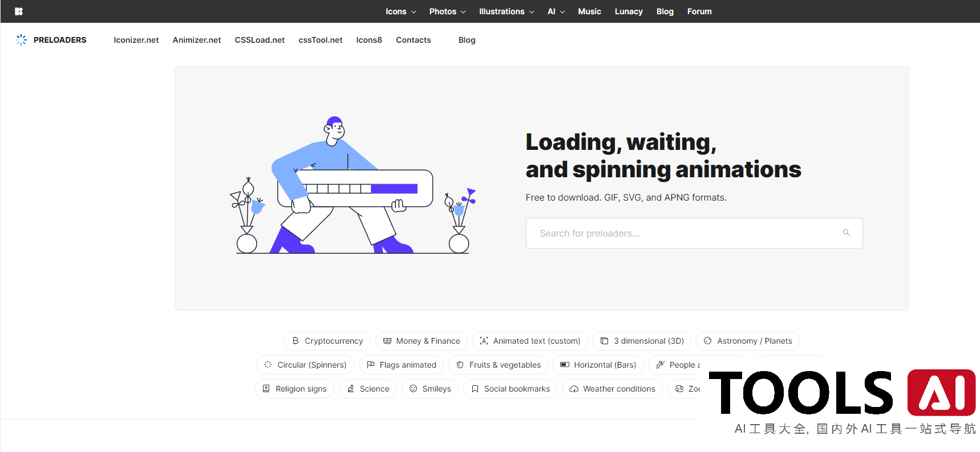
Task: Click the Smileys face icon
Action: (x=414, y=389)
